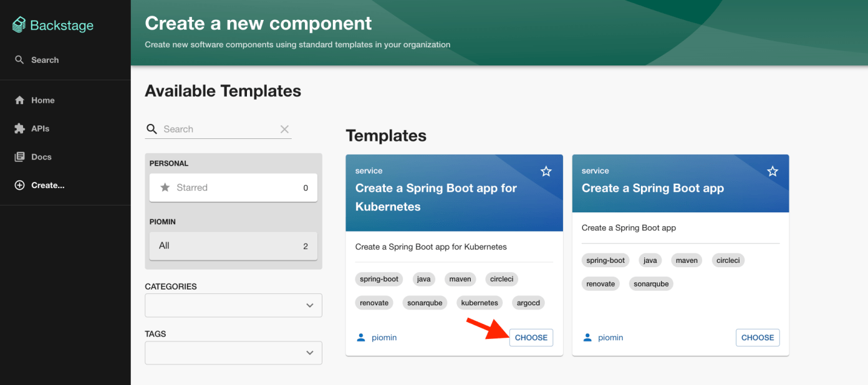Click the template search magnifier icon

152,129
